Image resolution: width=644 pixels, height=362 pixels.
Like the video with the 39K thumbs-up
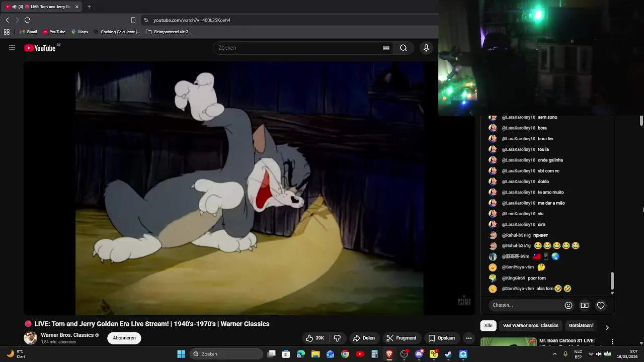pos(315,338)
